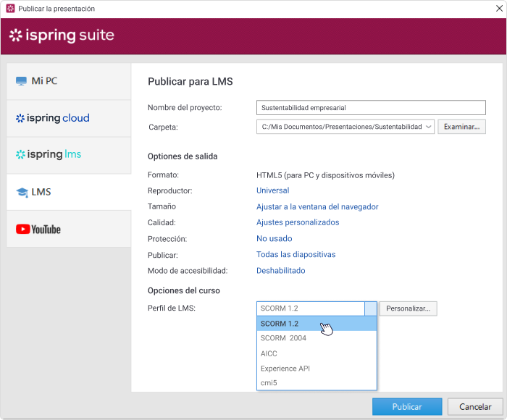Close the Publicar la presentación dialog
The image size is (507, 420).
tap(499, 9)
